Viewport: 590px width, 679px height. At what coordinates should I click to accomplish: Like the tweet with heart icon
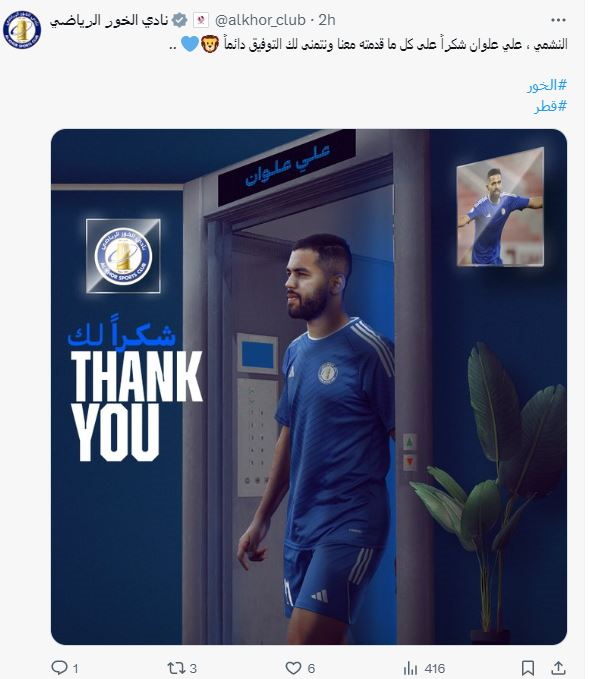pyautogui.click(x=293, y=668)
